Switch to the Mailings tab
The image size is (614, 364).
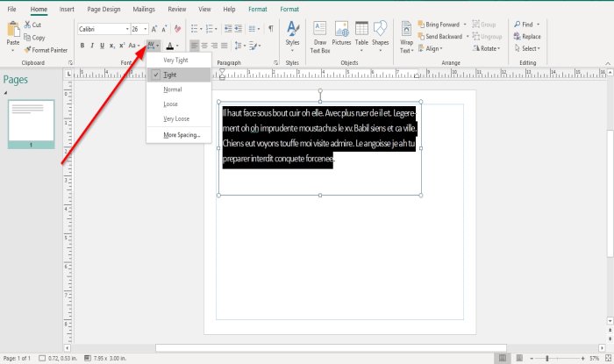(144, 9)
